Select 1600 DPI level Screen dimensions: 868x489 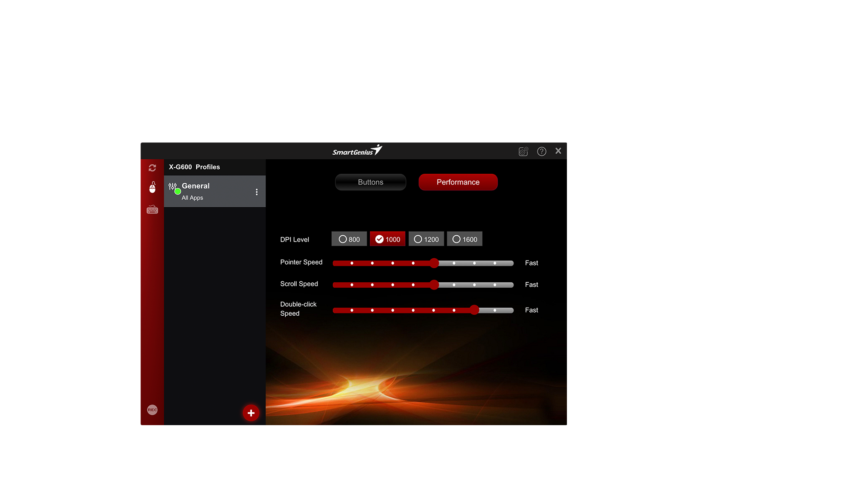465,239
